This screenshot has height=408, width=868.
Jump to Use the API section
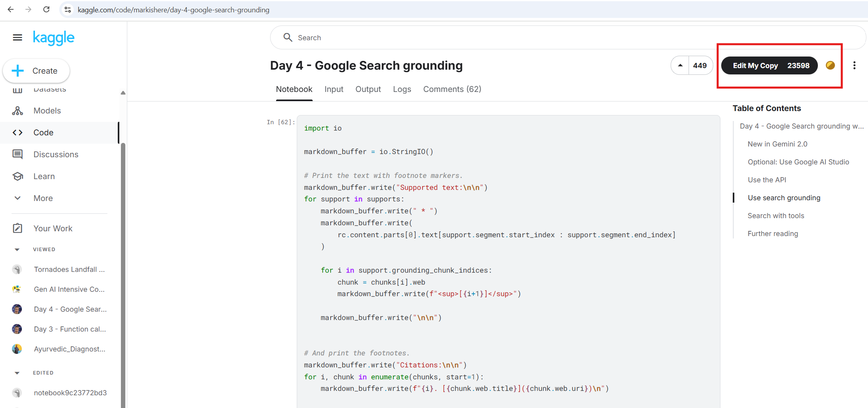tap(767, 180)
